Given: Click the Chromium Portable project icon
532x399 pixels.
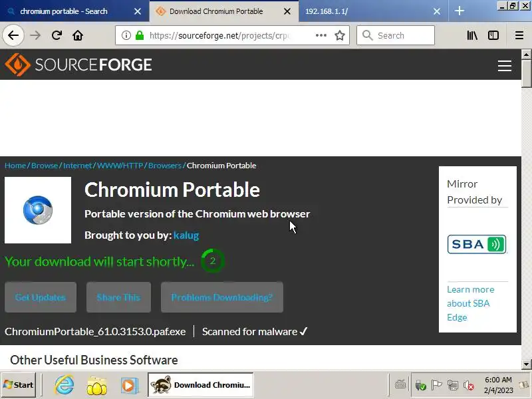Looking at the screenshot, I should (38, 210).
